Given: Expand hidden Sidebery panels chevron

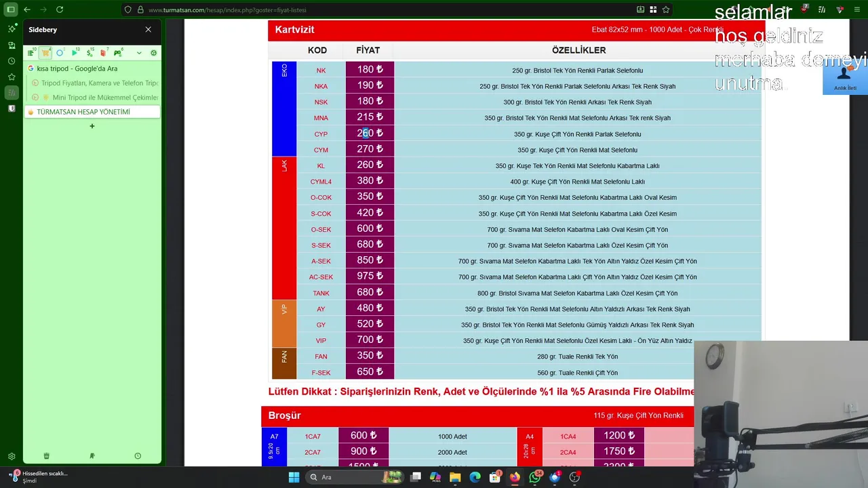Looking at the screenshot, I should [139, 53].
